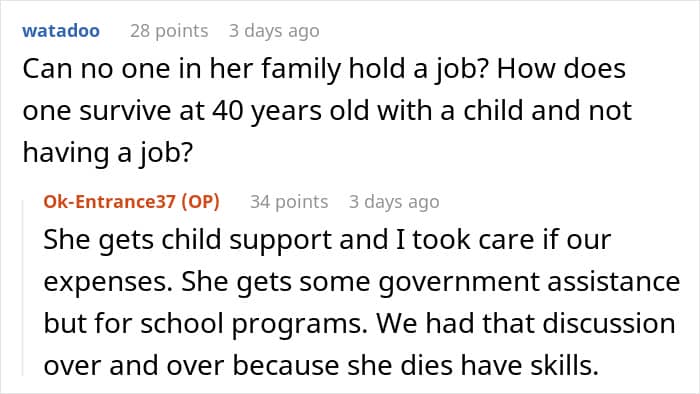The height and width of the screenshot is (394, 700).
Task: Click the line starting "but for school programs"
Action: [359, 323]
